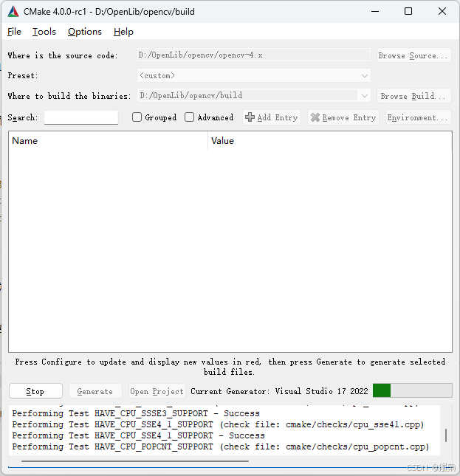460x476 pixels.
Task: Enable the Grouped checkbox
Action: [x=137, y=117]
